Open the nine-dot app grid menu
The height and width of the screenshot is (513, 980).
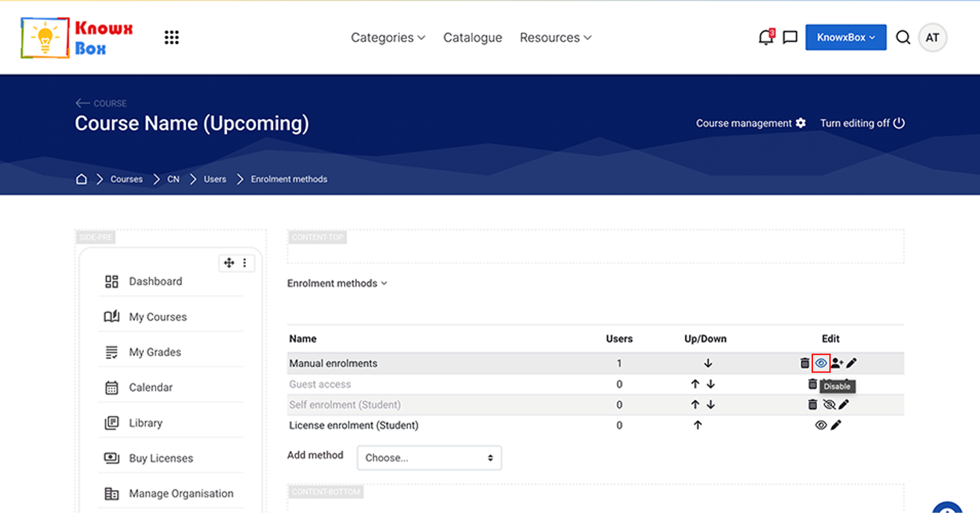pos(172,37)
